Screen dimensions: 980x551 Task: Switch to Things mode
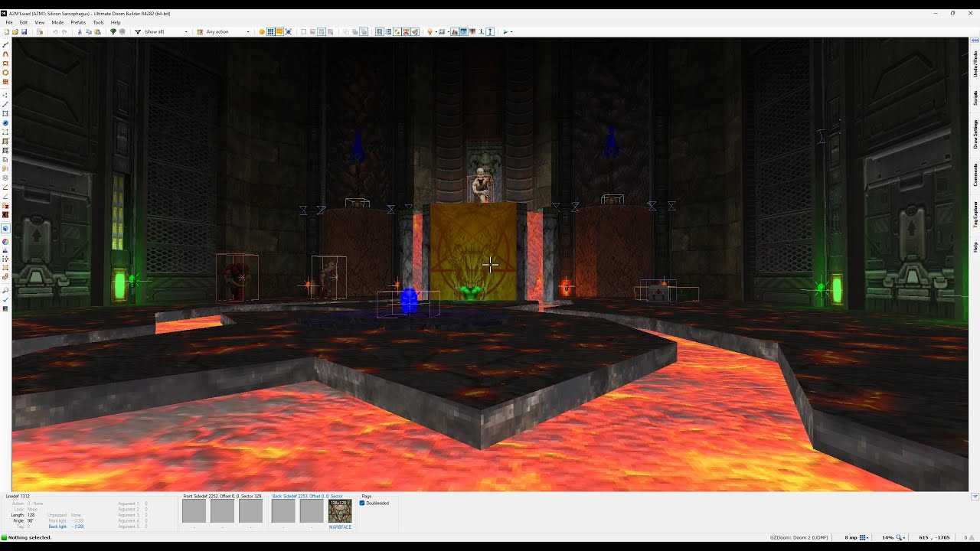6,122
